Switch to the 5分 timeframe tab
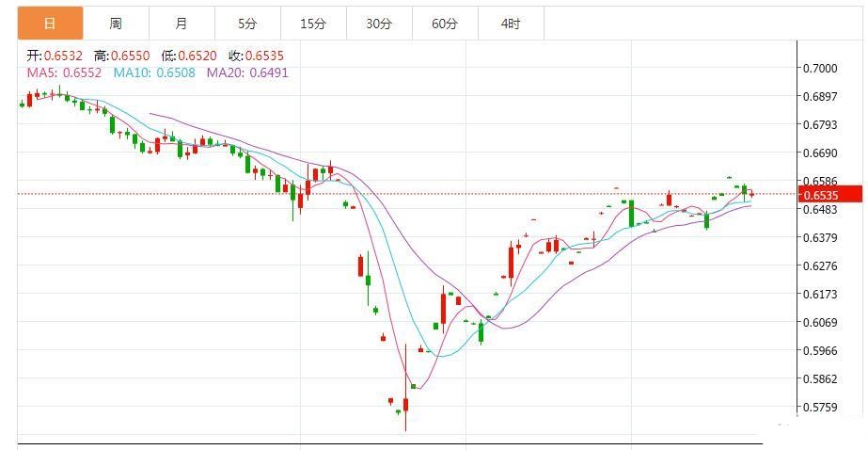868x450 pixels. pos(246,24)
